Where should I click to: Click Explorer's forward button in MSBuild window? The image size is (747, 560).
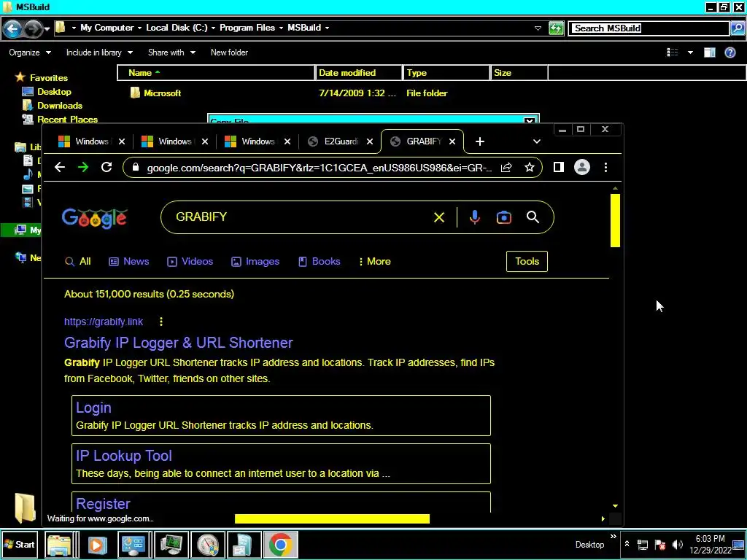(x=32, y=28)
